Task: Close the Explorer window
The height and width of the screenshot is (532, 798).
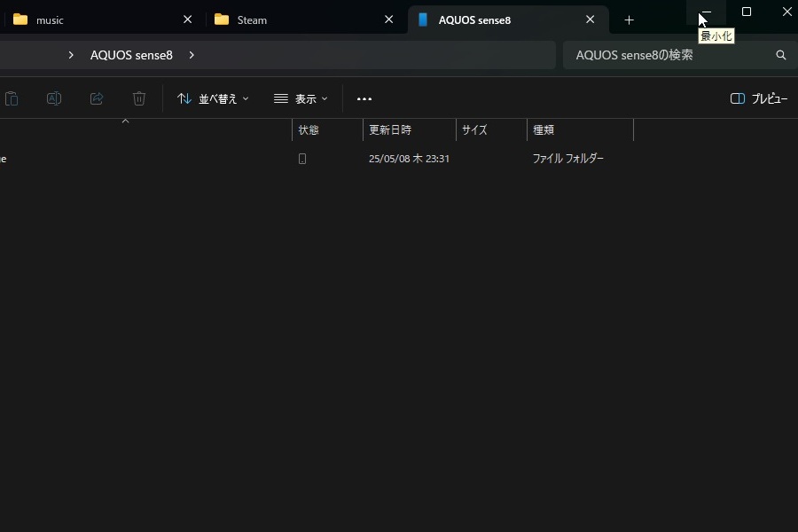Action: pos(786,12)
